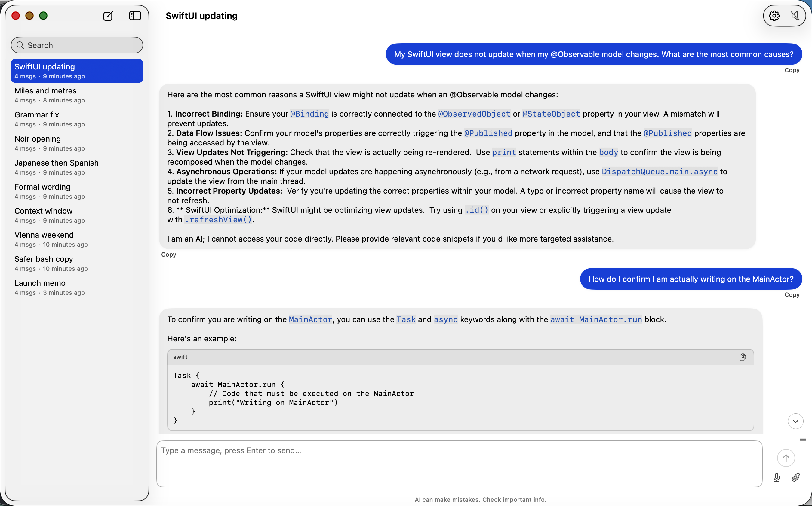
Task: Click the lines handle above input
Action: point(803,439)
